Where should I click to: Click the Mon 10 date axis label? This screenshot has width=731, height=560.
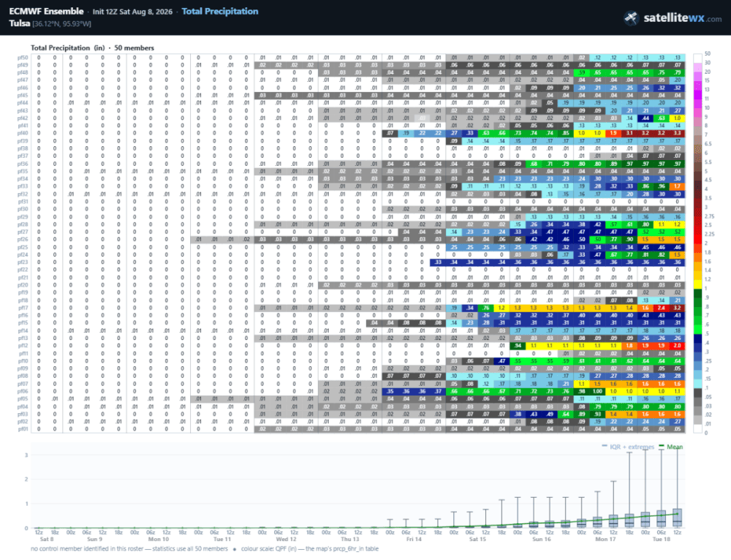[159, 539]
